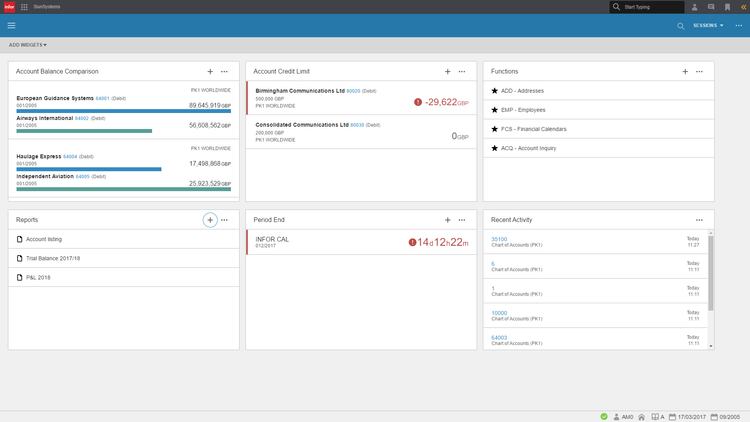Click the circled plus in Reports widget
The width and height of the screenshot is (750, 422).
point(210,220)
